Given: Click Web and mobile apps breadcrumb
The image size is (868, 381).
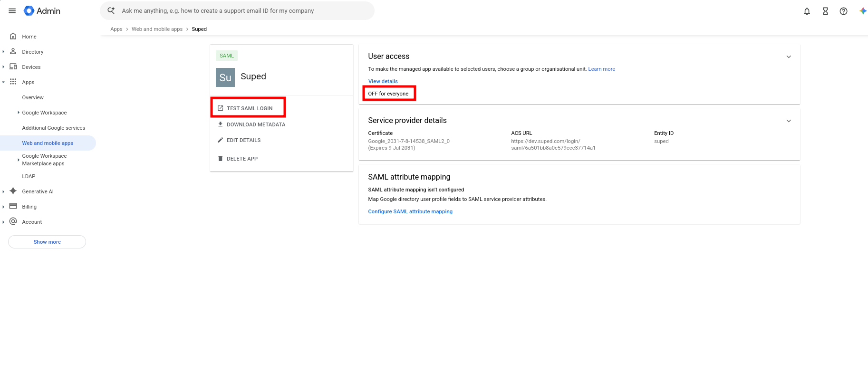Looking at the screenshot, I should pos(157,29).
